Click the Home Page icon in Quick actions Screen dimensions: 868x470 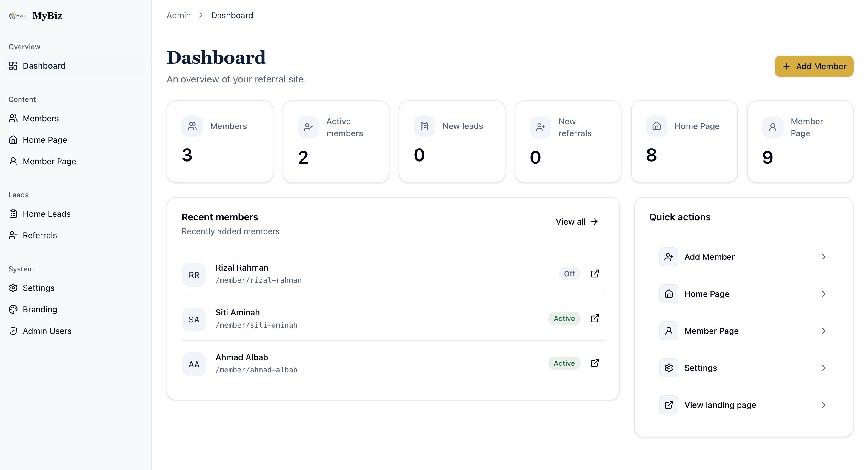[669, 294]
